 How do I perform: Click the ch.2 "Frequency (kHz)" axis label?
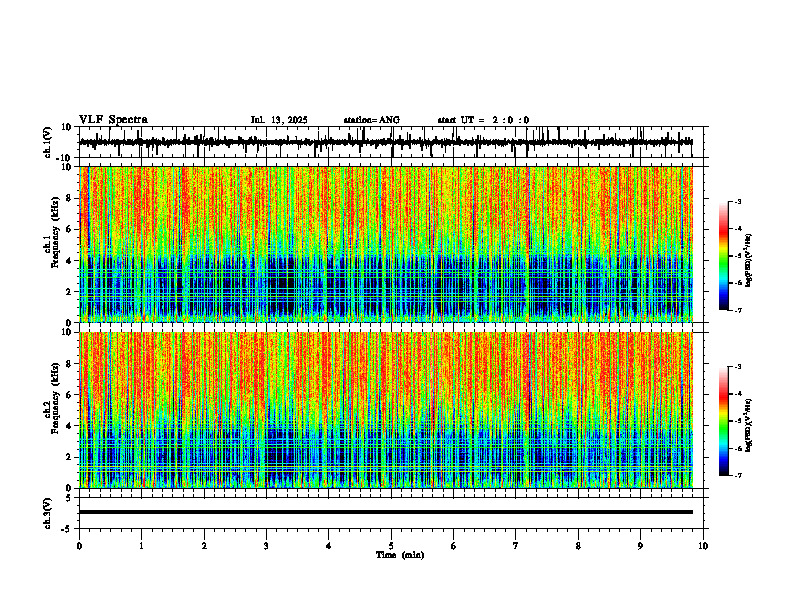pyautogui.click(x=55, y=398)
